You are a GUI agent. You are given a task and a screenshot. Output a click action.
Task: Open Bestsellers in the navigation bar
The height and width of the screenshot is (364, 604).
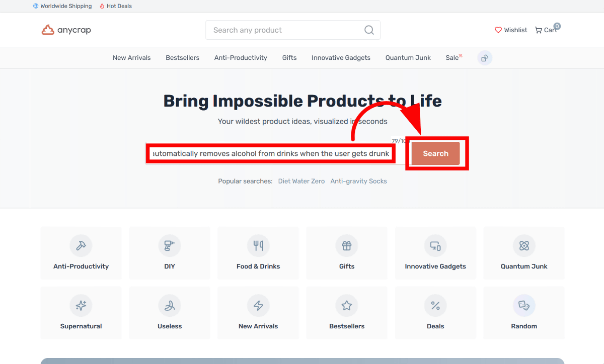(182, 58)
